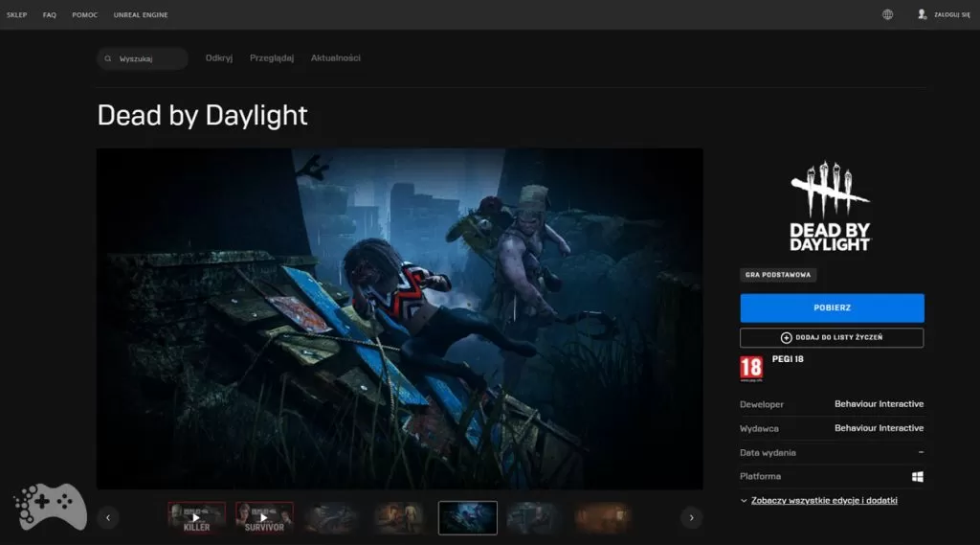Image resolution: width=980 pixels, height=545 pixels.
Task: Switch to the Aktualności tab
Action: 336,57
